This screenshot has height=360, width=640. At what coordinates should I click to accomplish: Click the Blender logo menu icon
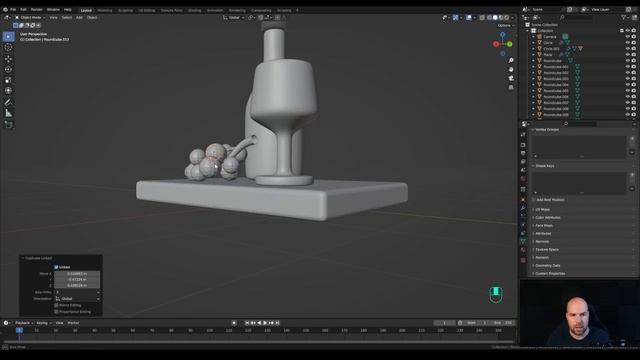(5, 9)
